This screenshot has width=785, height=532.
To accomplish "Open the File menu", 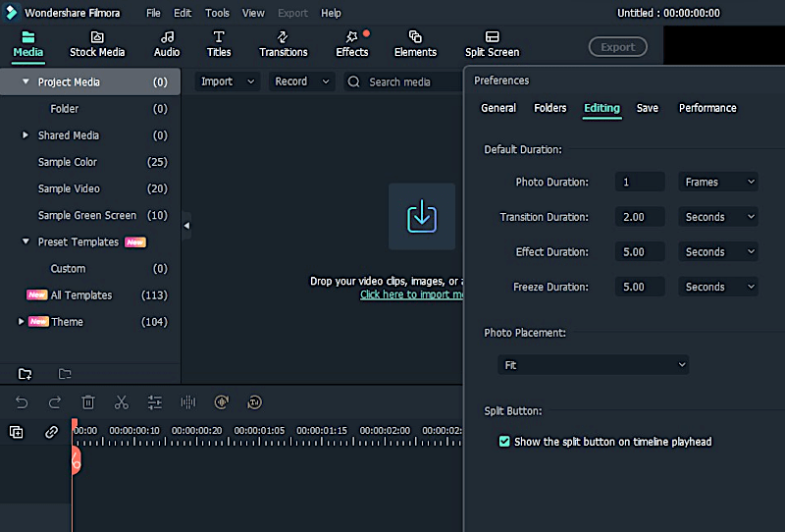I will pos(153,13).
